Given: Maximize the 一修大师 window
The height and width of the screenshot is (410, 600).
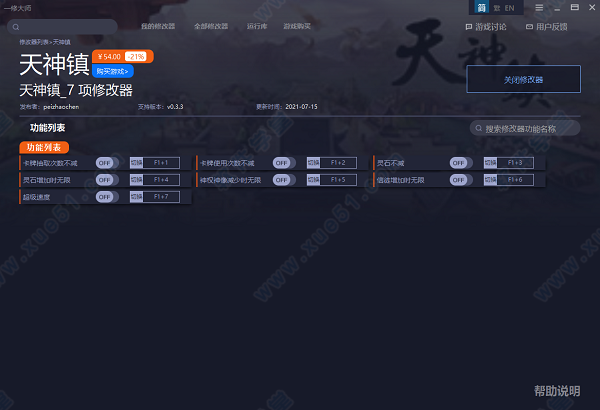Looking at the screenshot, I should click(575, 8).
